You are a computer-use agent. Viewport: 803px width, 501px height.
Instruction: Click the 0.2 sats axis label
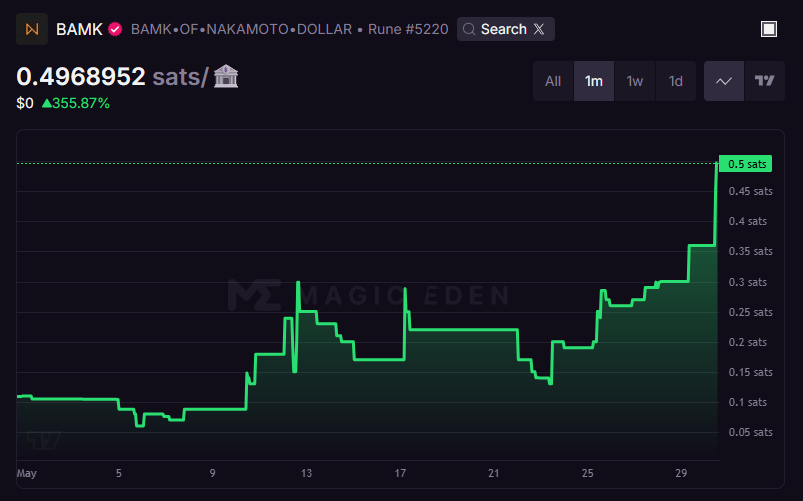(x=748, y=342)
